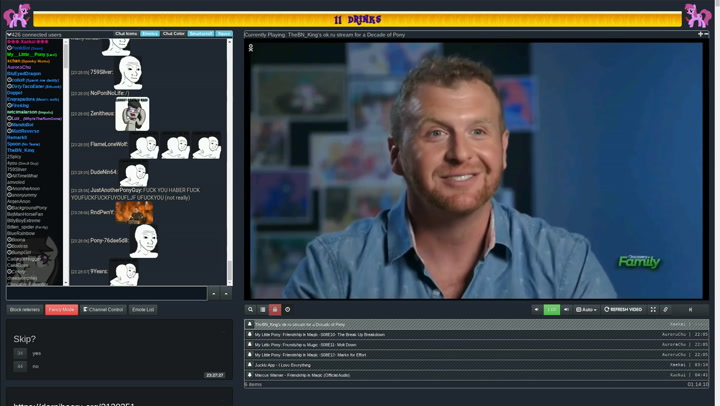Click the playlist list view icon

(263, 310)
